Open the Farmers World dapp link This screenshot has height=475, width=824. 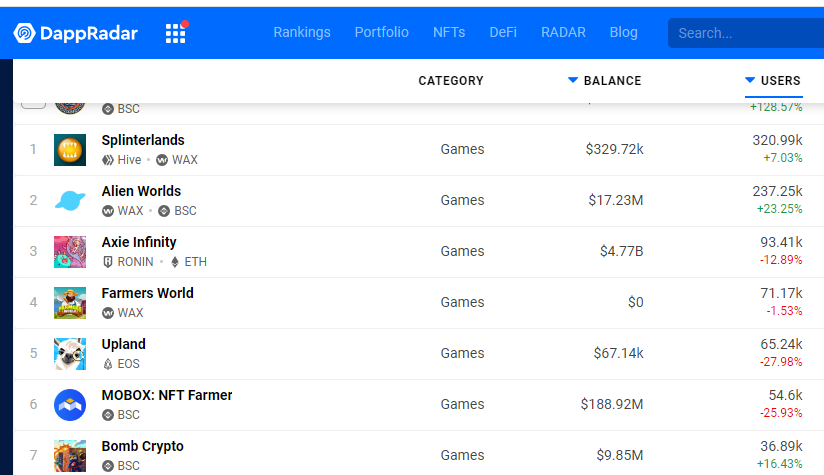[148, 293]
